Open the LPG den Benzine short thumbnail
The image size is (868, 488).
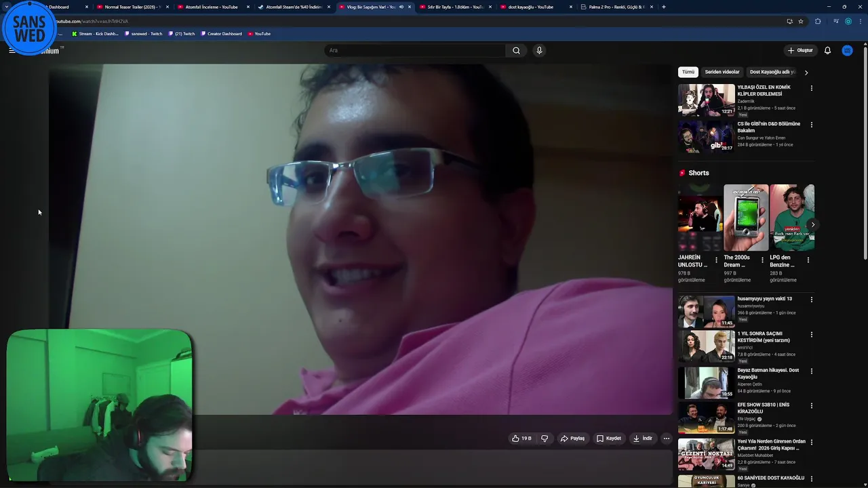pos(792,218)
